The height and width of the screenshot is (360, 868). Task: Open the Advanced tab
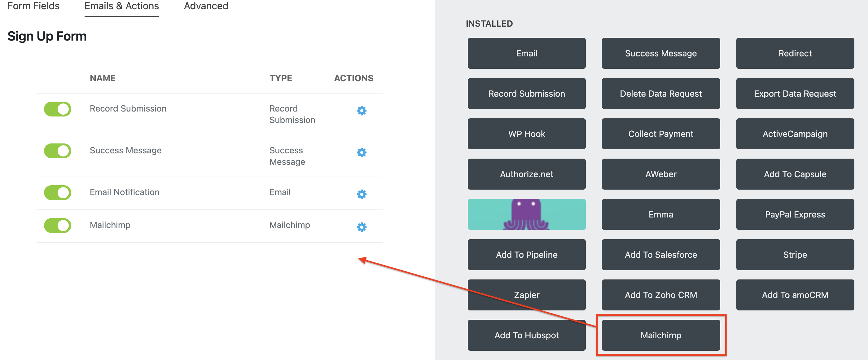point(206,6)
